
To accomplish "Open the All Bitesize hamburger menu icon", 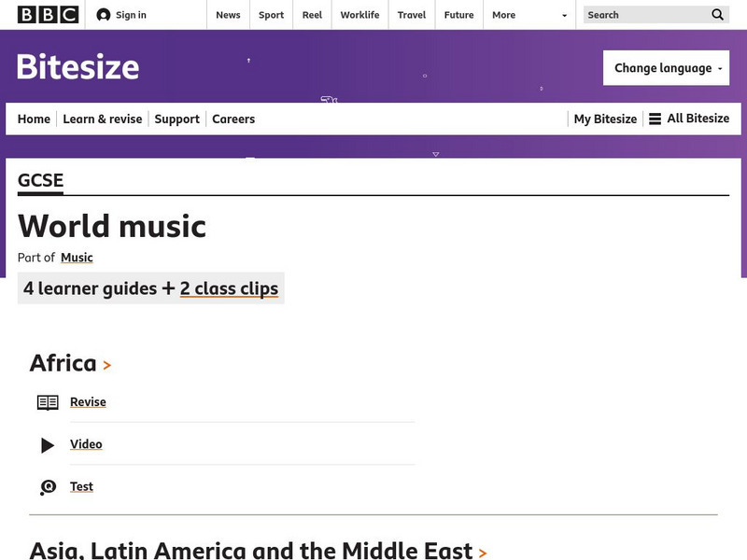I will (655, 119).
